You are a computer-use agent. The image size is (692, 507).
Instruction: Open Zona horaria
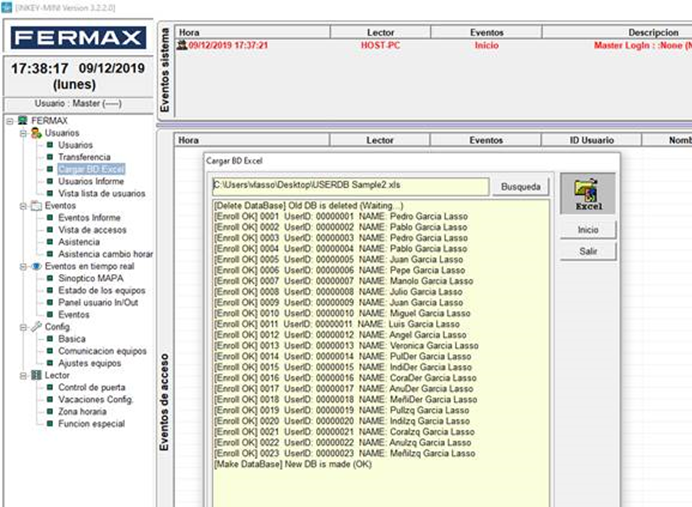click(x=83, y=412)
